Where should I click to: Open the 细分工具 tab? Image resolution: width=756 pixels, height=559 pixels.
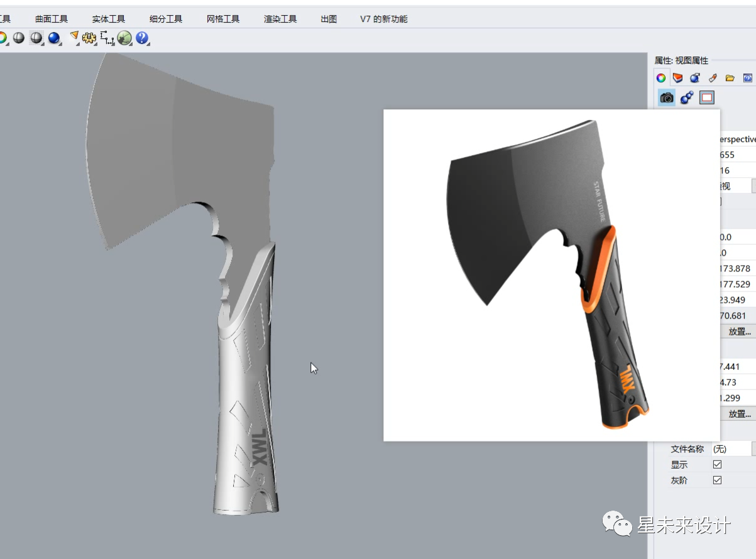(166, 19)
